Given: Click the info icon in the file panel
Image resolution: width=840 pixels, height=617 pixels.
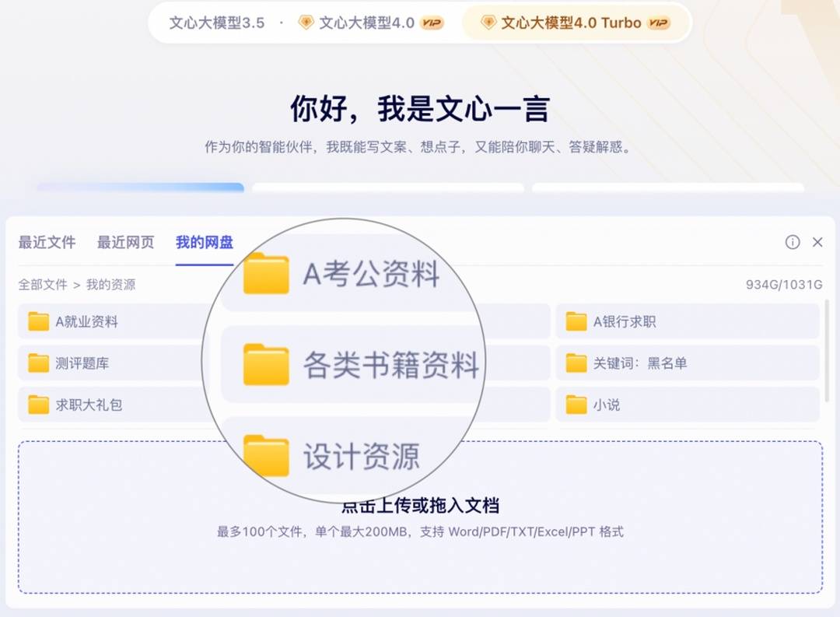Looking at the screenshot, I should [x=793, y=242].
